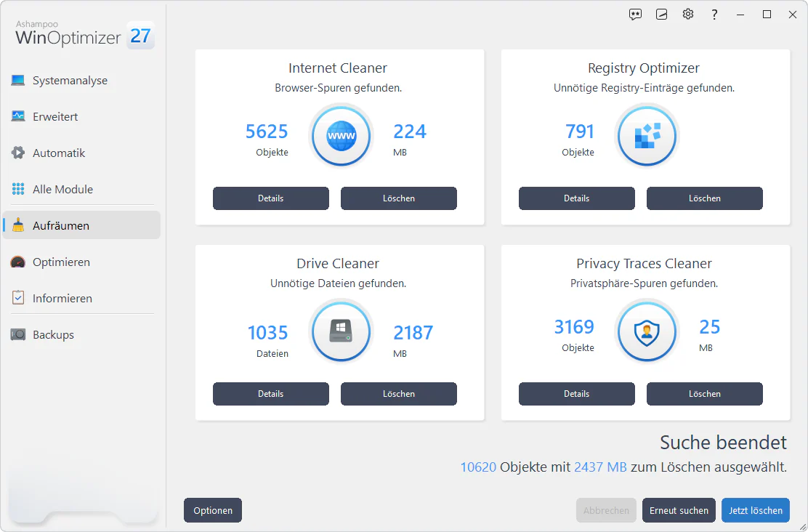Click the 2437 MB total size

pos(600,467)
